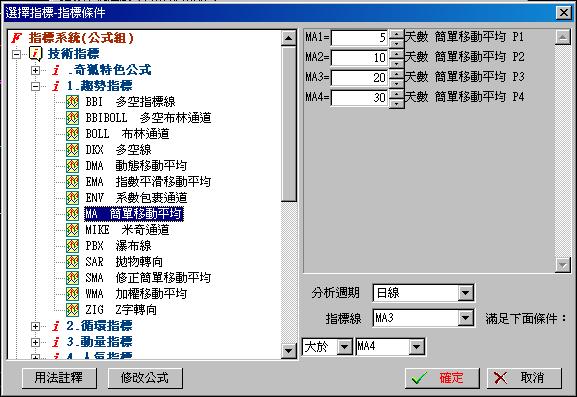Collapse the 1.趨勢指標 node

(x=35, y=86)
